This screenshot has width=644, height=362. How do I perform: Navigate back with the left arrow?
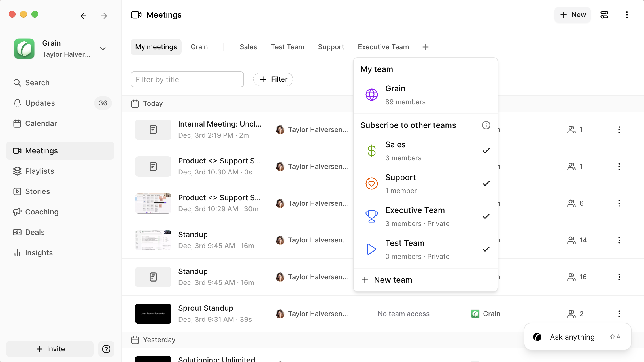coord(83,16)
